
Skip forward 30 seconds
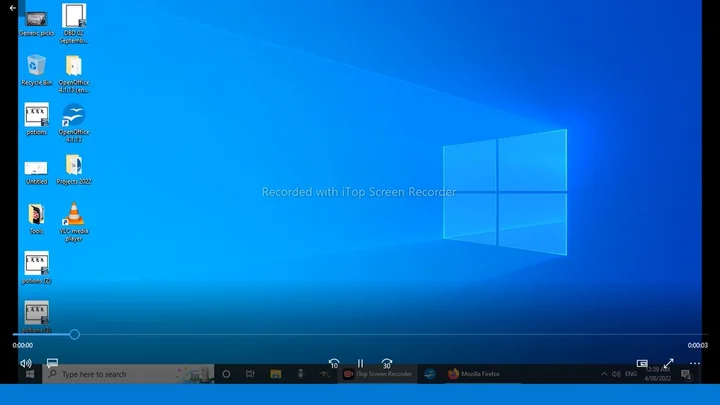point(387,364)
